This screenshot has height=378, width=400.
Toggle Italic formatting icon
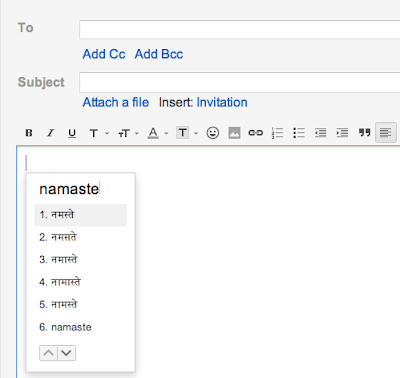tap(50, 133)
